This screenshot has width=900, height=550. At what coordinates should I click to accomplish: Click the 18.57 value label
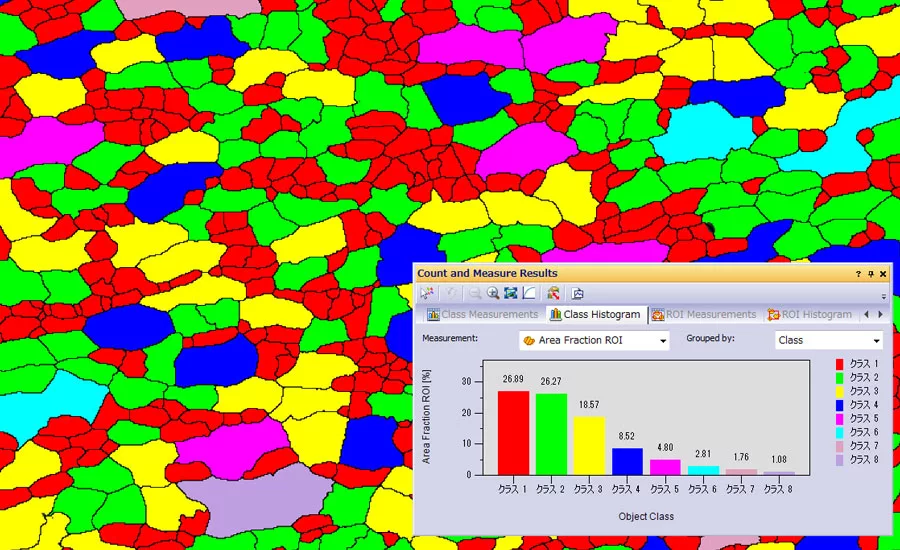click(x=589, y=405)
